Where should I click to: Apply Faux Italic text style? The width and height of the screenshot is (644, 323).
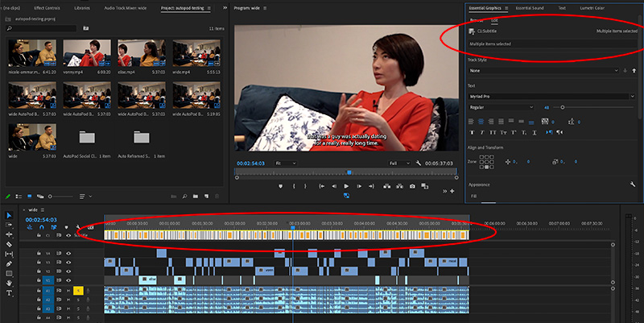(x=481, y=132)
